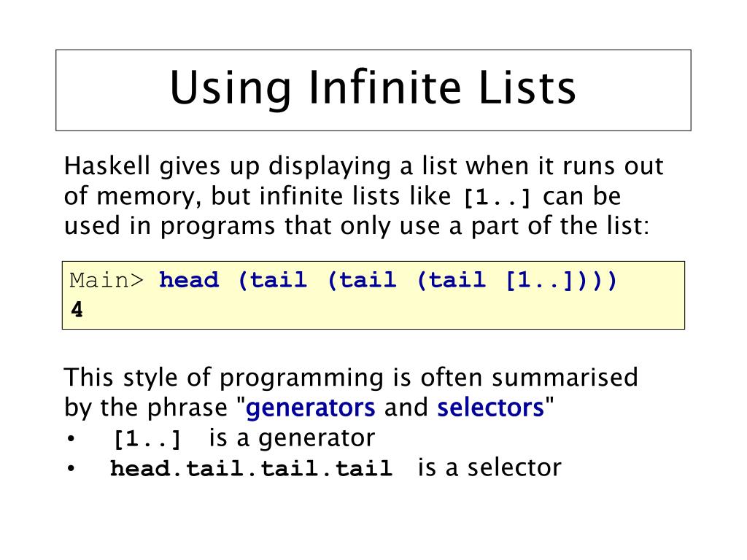The image size is (747, 560).
Task: Click 'This style of programming' text
Action: [223, 378]
